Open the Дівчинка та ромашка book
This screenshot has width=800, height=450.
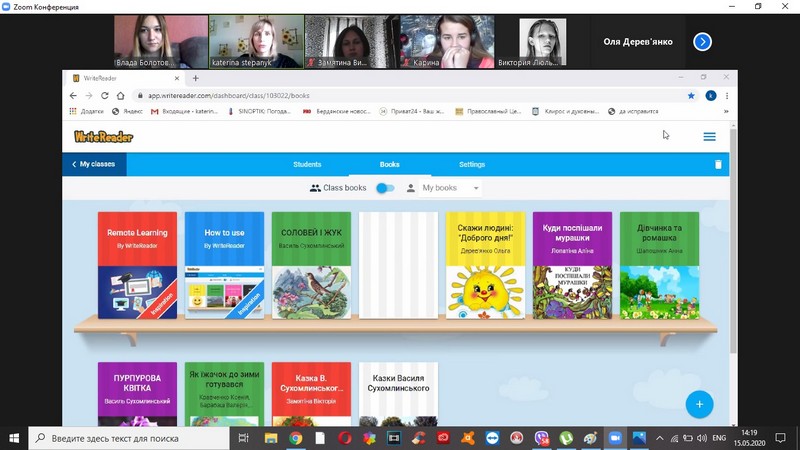[x=659, y=265]
